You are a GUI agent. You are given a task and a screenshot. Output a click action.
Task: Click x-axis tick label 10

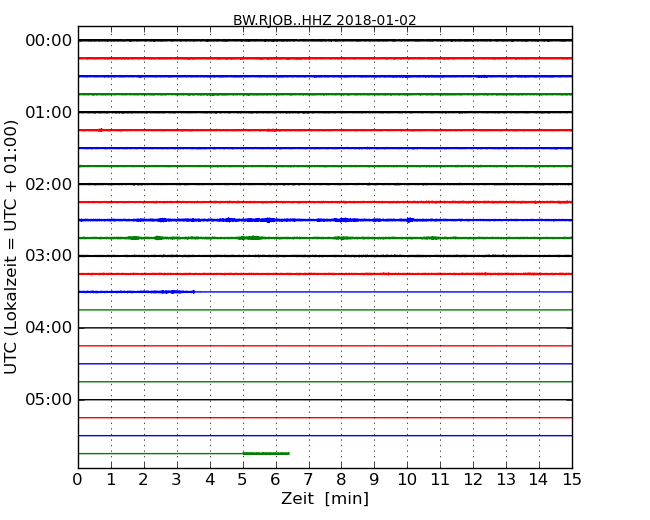pos(407,480)
